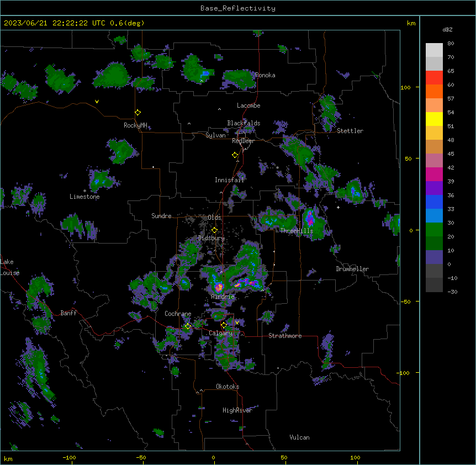Viewport: 476px width, 465px height.
Task: Click the magenta storm core near ThreeHills
Action: pos(310,218)
